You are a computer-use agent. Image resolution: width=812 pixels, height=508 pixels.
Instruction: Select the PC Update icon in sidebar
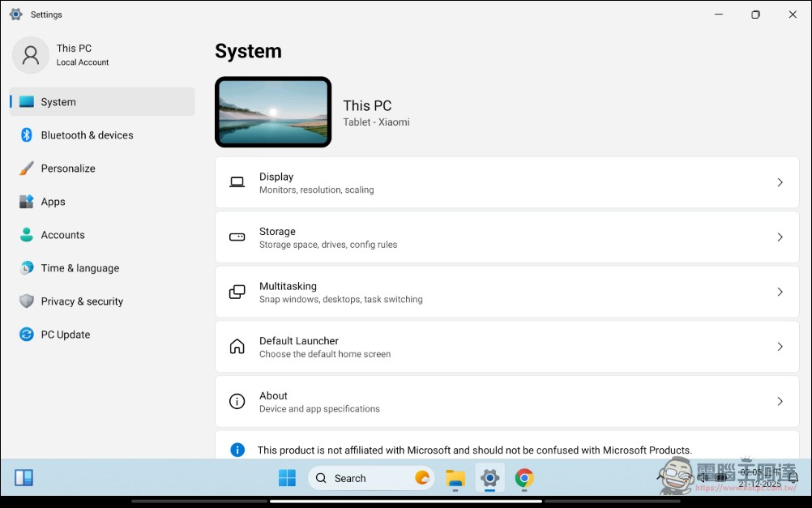[x=27, y=335]
